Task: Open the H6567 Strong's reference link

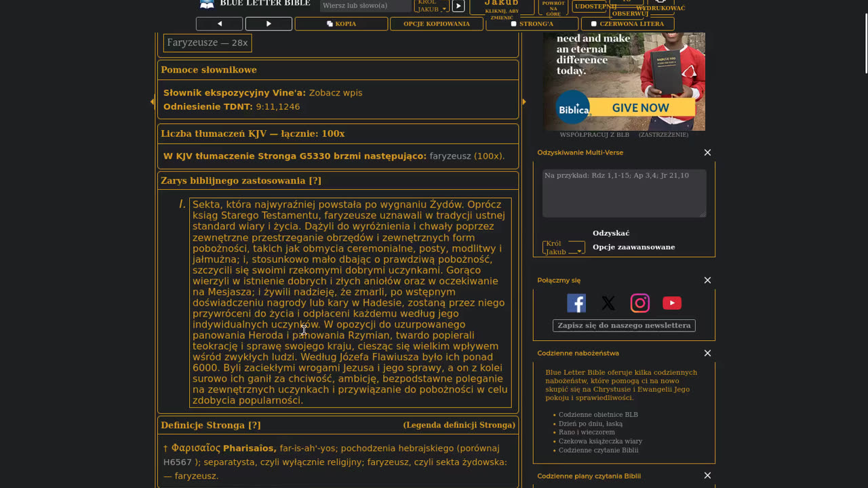Action: (178, 462)
